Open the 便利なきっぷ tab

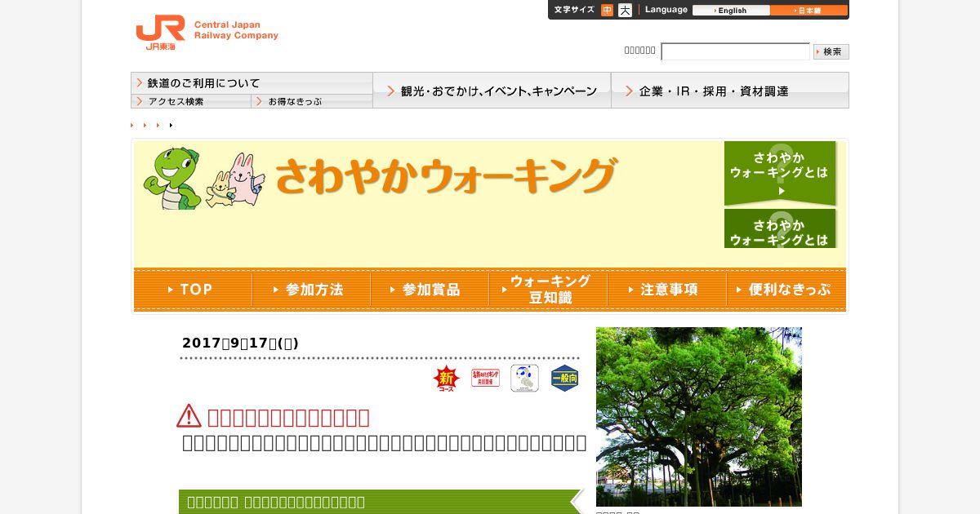pyautogui.click(x=786, y=290)
